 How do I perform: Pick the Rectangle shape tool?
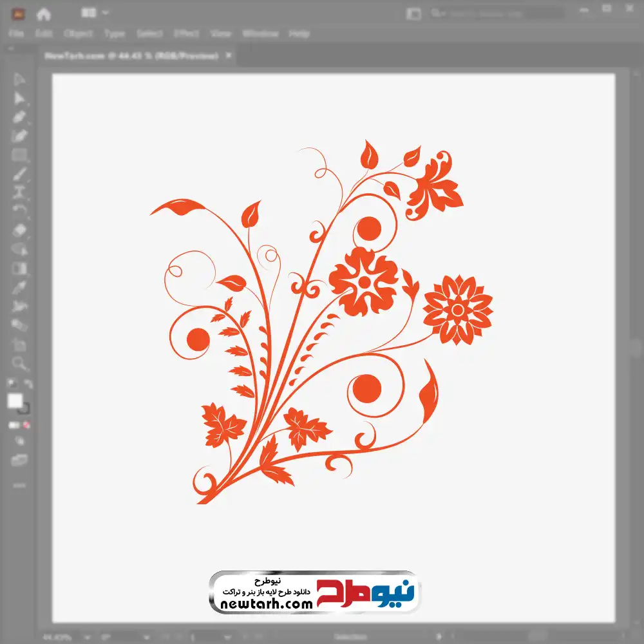[x=19, y=155]
